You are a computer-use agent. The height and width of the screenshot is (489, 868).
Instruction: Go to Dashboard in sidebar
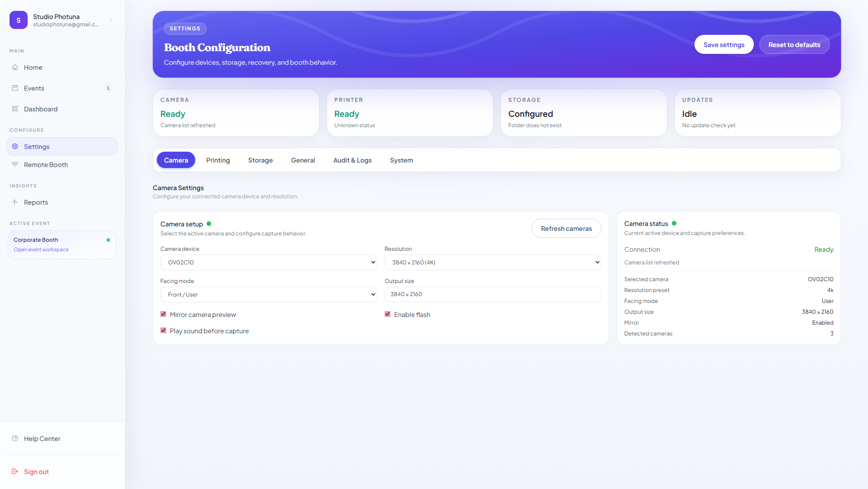pos(62,109)
